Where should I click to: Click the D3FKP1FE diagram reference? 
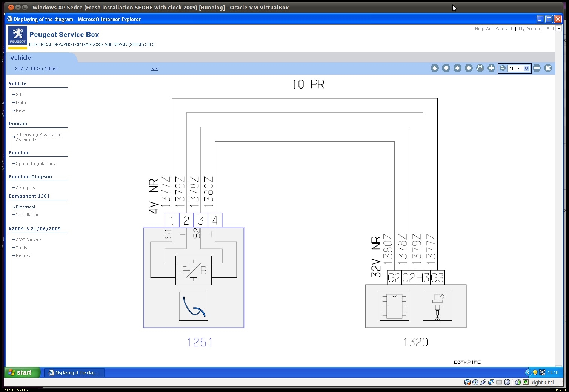467,362
